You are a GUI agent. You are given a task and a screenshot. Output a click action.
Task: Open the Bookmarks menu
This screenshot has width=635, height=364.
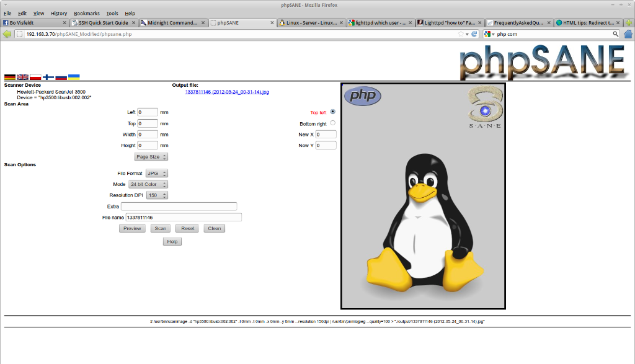tap(87, 14)
